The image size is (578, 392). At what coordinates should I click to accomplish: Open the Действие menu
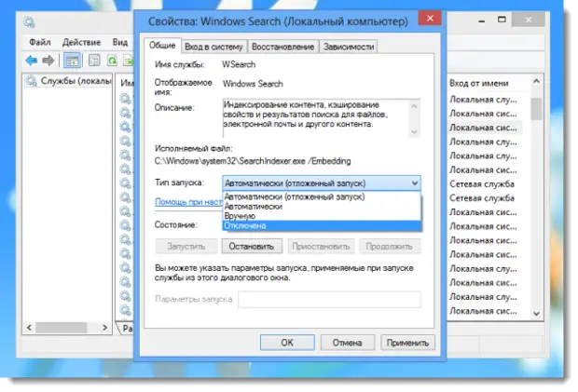81,42
